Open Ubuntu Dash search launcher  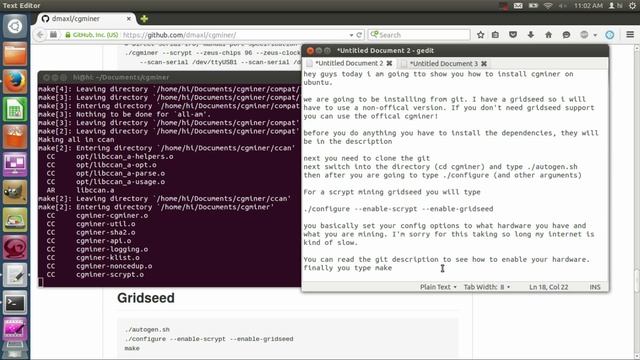(x=15, y=26)
